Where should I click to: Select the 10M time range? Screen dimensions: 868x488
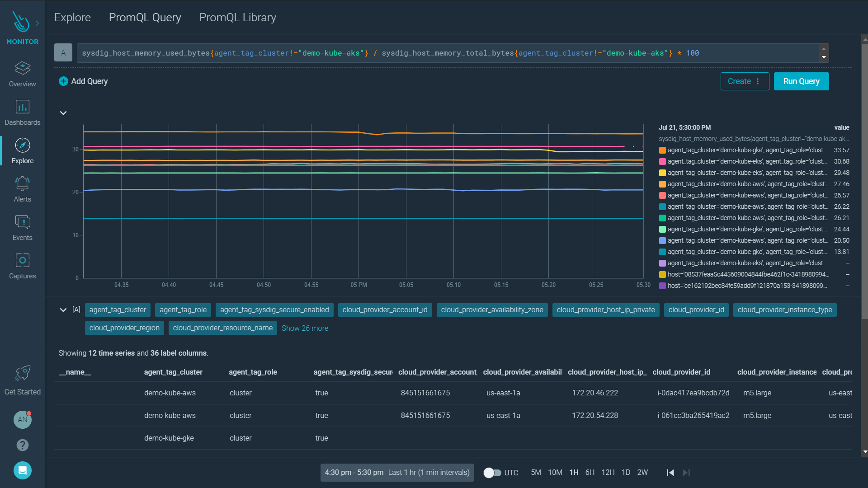point(555,473)
